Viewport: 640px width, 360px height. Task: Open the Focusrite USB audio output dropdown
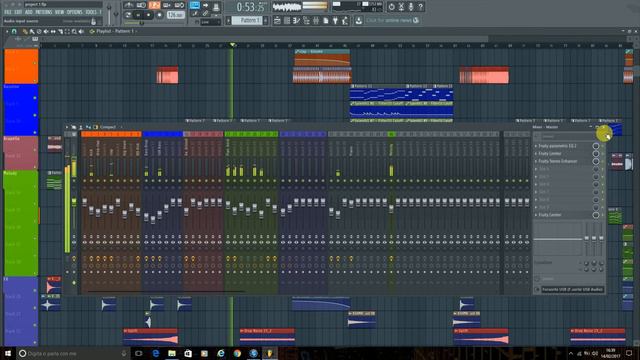pyautogui.click(x=573, y=289)
